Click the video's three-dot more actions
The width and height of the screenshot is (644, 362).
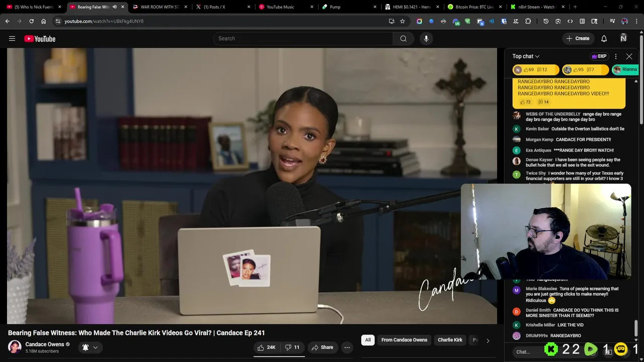347,347
